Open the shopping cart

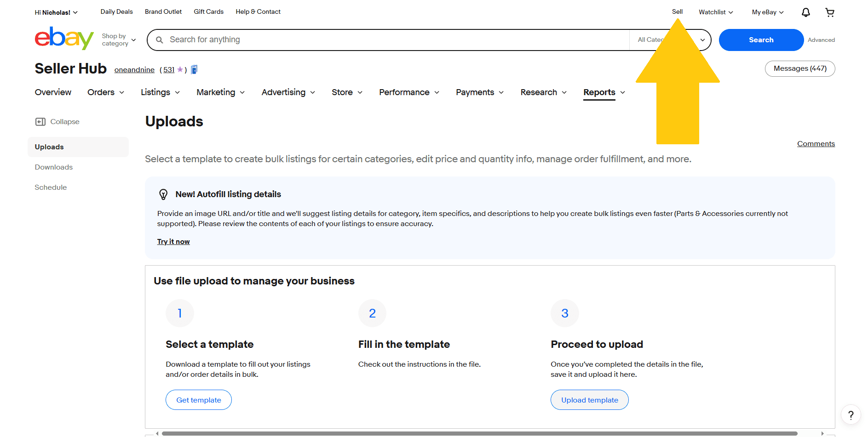click(830, 12)
